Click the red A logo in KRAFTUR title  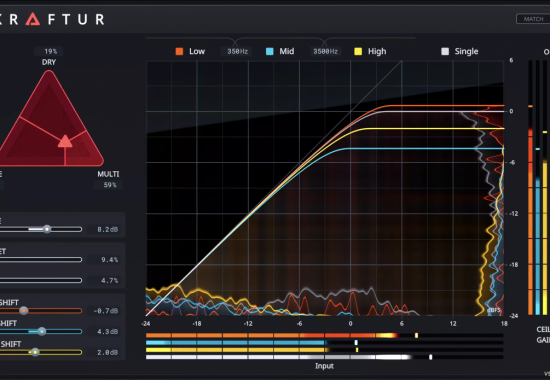point(33,19)
